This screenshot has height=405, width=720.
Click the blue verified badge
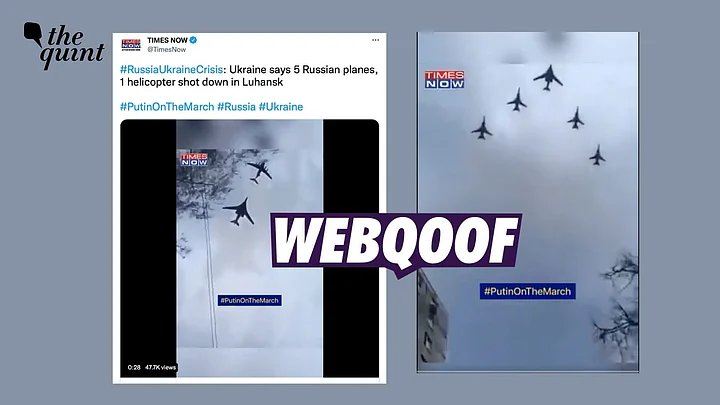tap(193, 40)
